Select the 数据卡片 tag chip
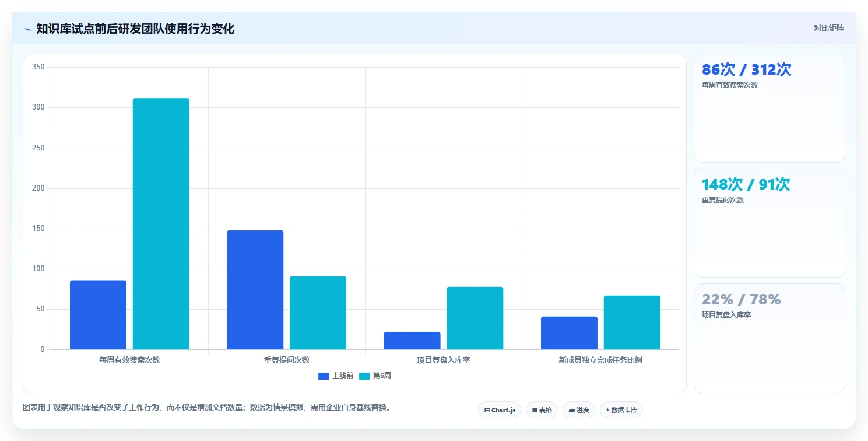This screenshot has width=868, height=441. click(x=621, y=410)
